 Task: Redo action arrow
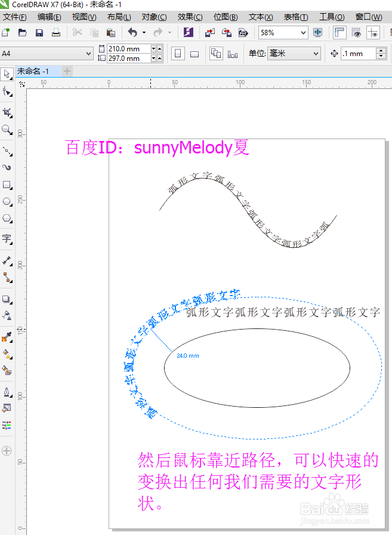point(158,33)
